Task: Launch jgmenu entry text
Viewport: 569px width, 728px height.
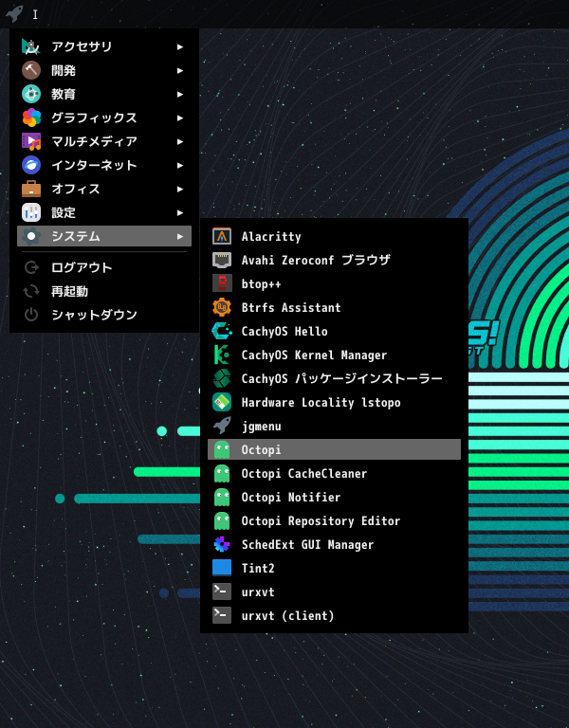Action: tap(261, 427)
